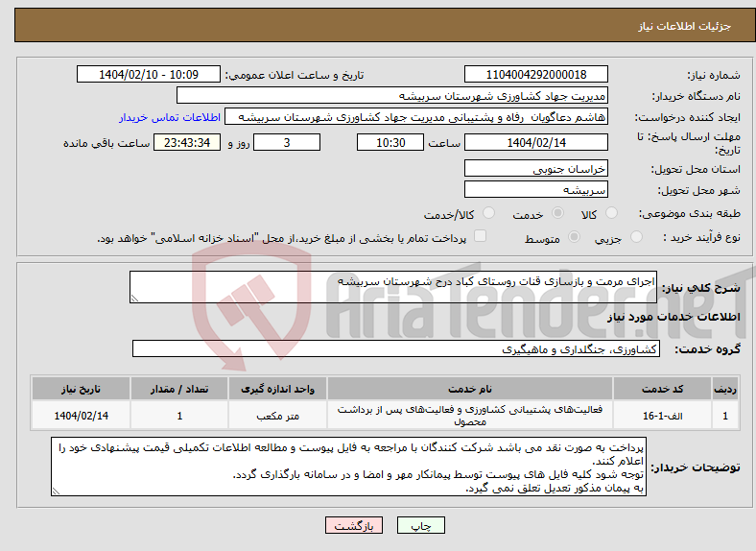Click the delivery city field سربیشه
Viewport: 756px width, 551px height.
(x=535, y=190)
